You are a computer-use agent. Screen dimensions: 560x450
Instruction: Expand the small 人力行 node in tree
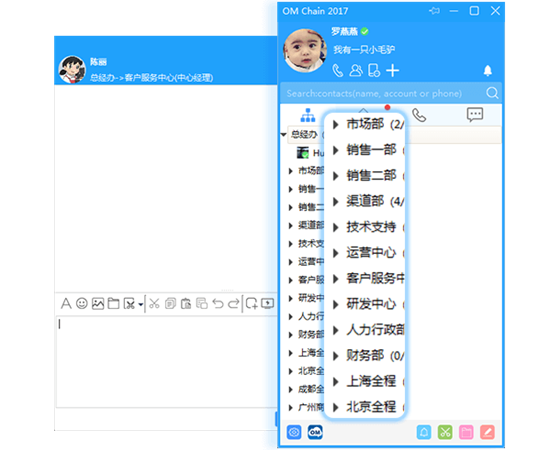click(291, 316)
